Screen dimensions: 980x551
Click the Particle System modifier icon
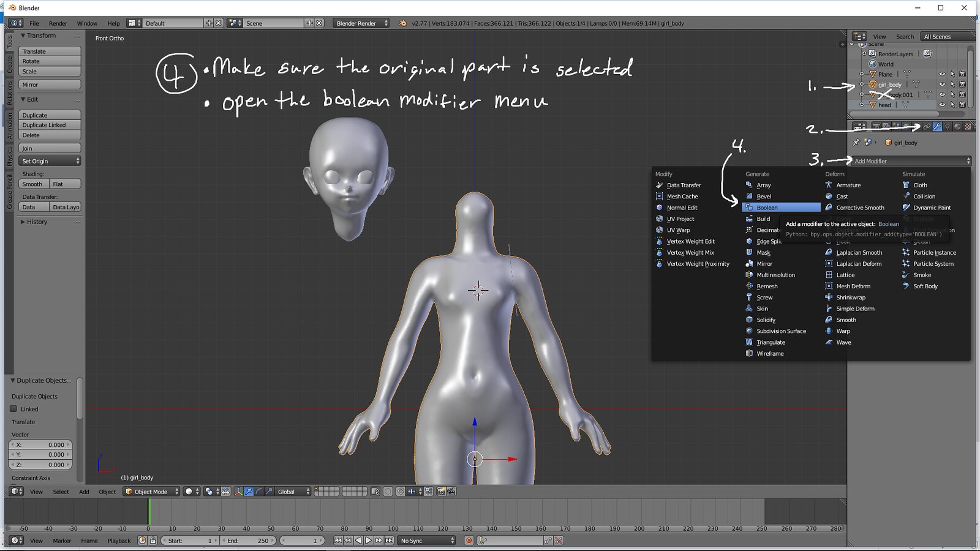tap(906, 264)
